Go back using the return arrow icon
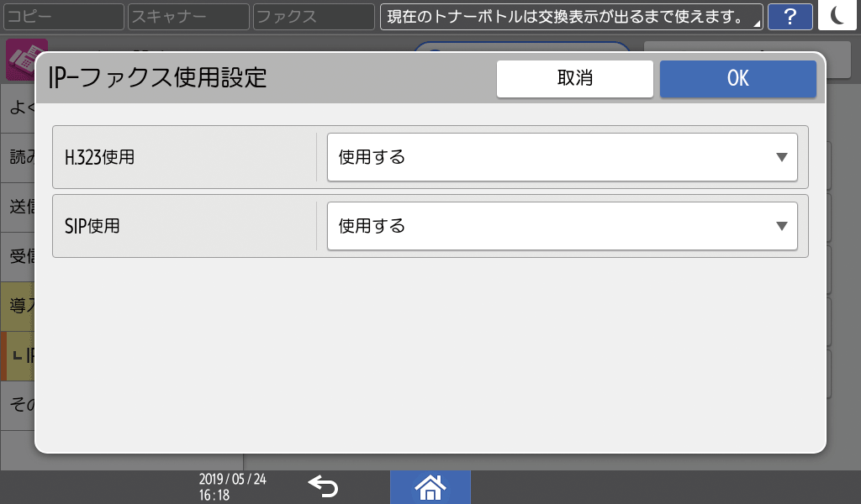861x504 pixels. 324,487
